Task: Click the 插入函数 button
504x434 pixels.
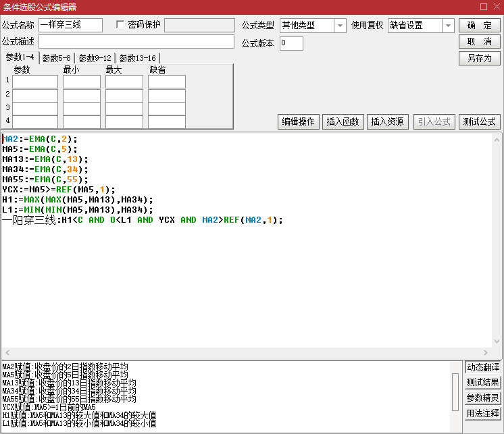Action: [343, 121]
